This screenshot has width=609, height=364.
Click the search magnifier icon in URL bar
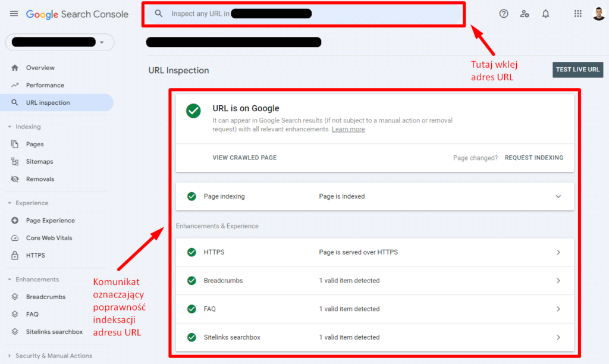[x=158, y=14]
